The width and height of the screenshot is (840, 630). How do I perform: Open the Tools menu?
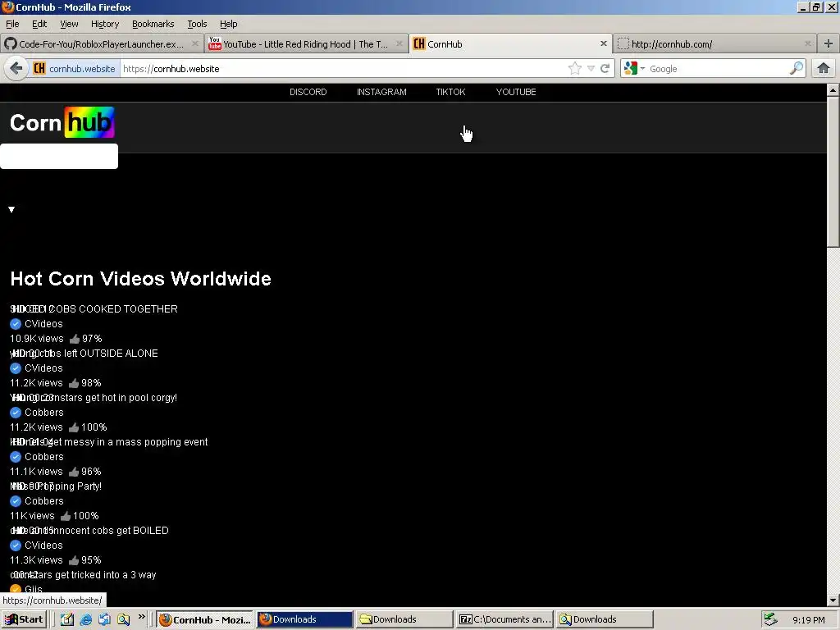197,24
